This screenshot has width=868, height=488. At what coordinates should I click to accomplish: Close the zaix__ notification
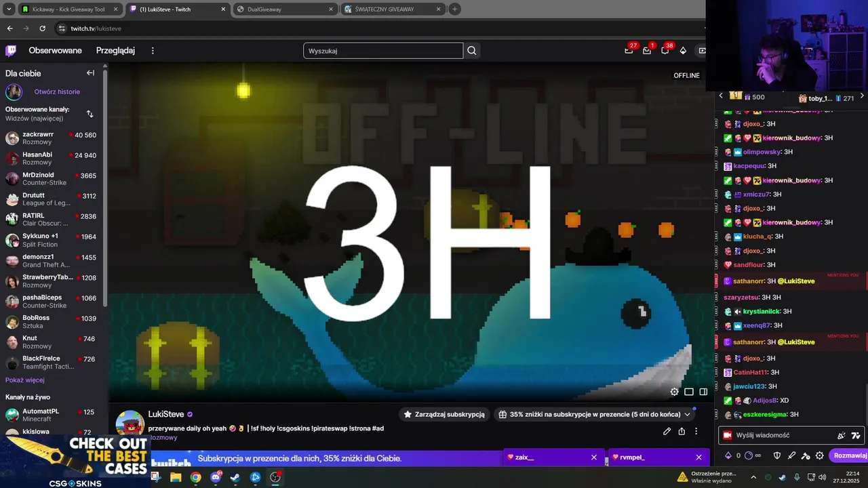click(594, 457)
